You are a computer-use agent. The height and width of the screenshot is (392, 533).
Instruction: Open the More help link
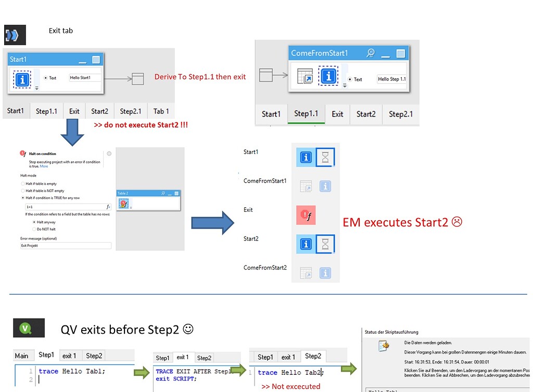pos(45,166)
